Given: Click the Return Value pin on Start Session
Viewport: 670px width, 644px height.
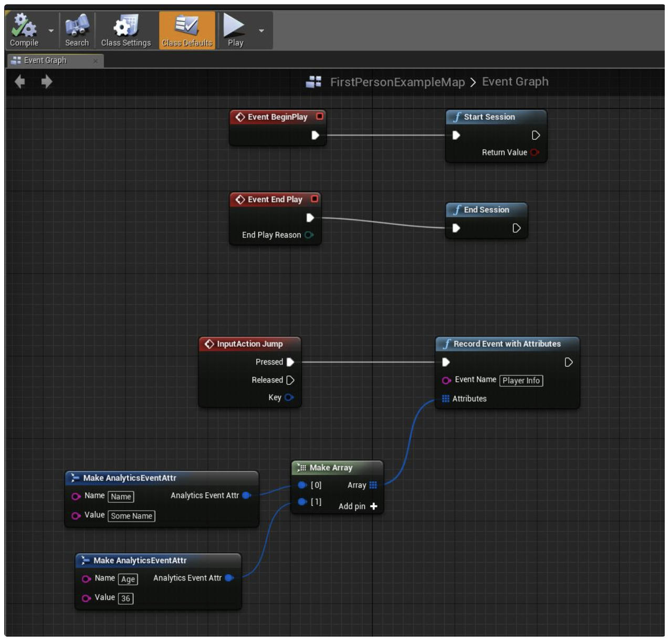Looking at the screenshot, I should coord(535,153).
